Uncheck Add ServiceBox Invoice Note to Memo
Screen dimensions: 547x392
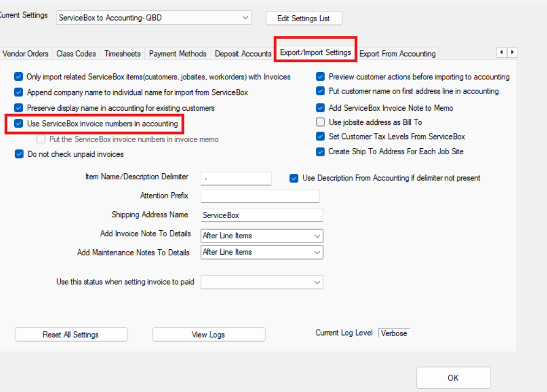tap(320, 108)
